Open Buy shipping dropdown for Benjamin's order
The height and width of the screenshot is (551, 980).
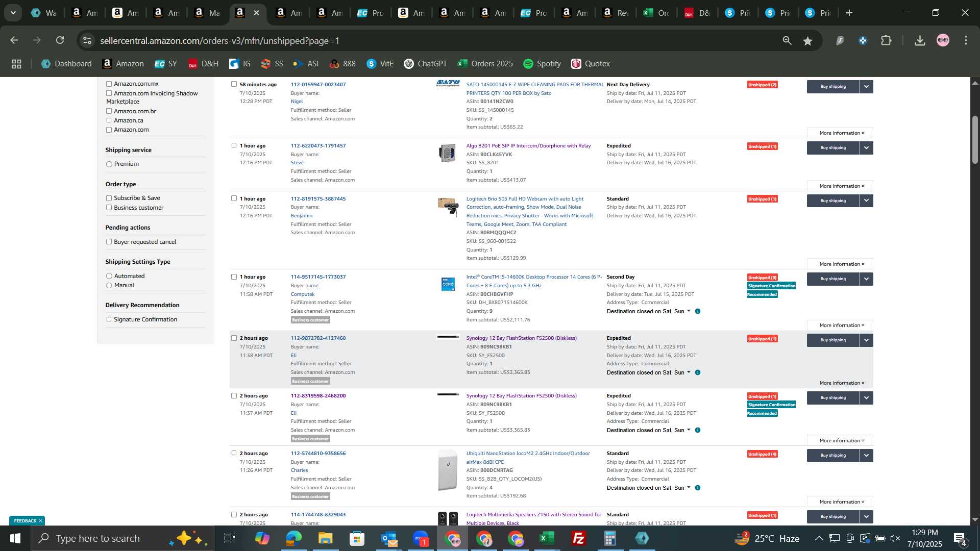click(x=867, y=201)
